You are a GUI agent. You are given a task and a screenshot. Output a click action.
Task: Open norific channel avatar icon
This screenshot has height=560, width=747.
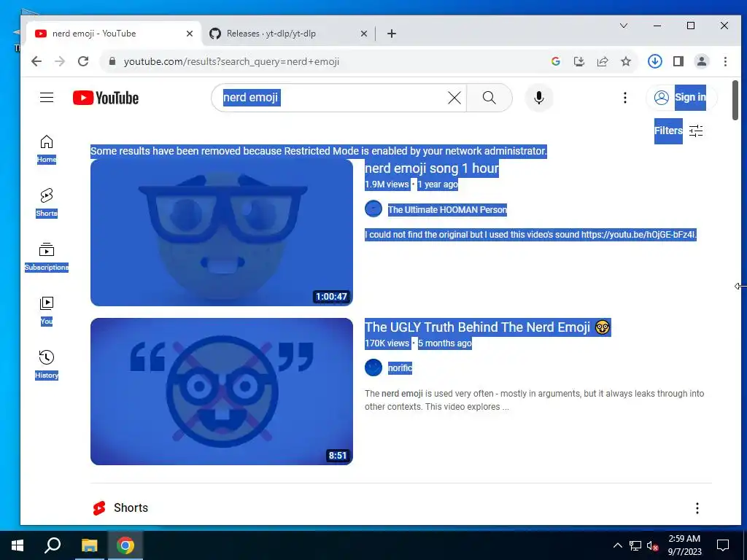(373, 367)
